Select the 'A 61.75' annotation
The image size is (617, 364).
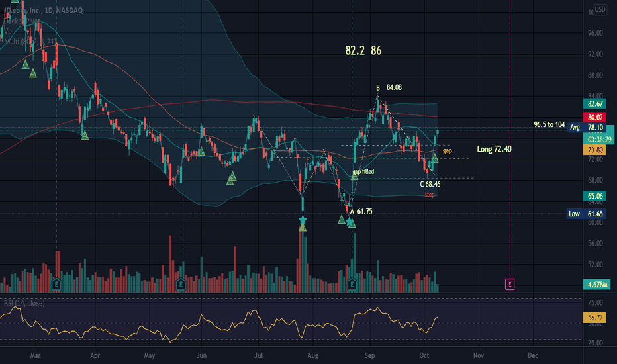[361, 212]
